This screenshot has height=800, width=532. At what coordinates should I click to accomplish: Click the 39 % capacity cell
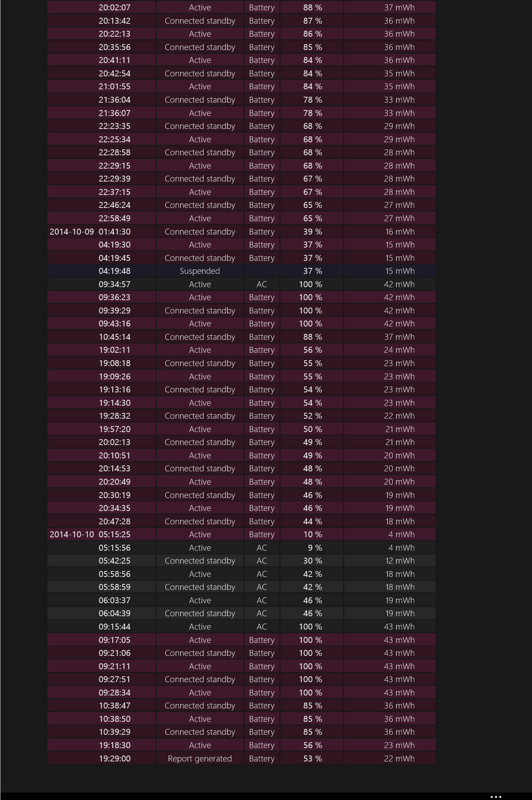click(312, 232)
